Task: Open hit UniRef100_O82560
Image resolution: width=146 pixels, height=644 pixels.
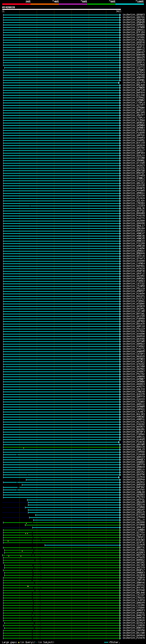Action: [x=133, y=369]
